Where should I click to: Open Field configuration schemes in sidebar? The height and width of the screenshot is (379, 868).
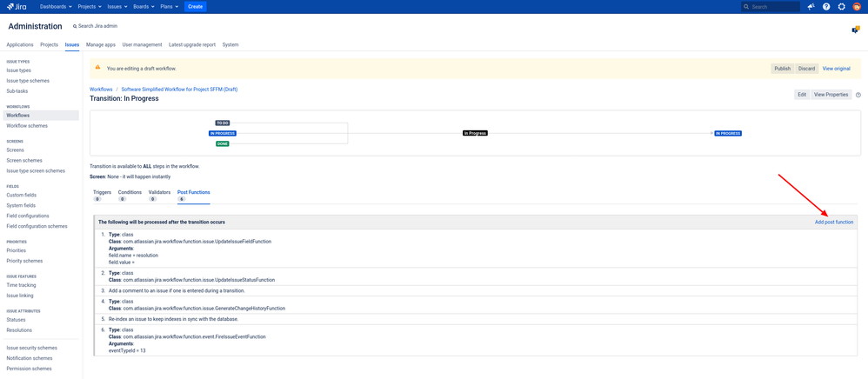click(37, 226)
